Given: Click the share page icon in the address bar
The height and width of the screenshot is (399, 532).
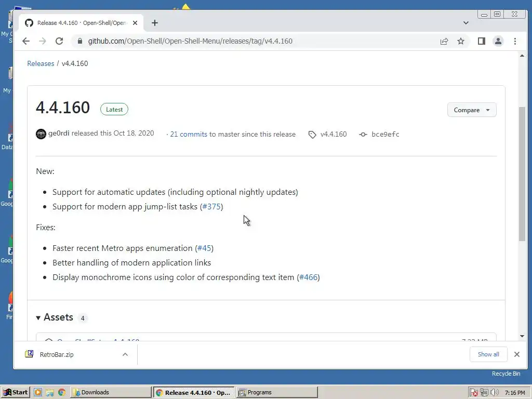Looking at the screenshot, I should [444, 41].
